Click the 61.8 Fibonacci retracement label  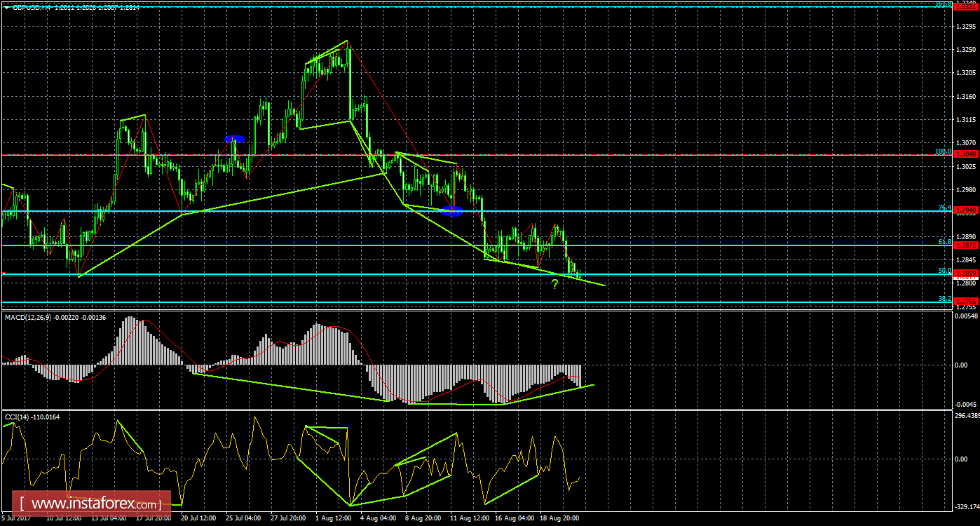point(944,241)
